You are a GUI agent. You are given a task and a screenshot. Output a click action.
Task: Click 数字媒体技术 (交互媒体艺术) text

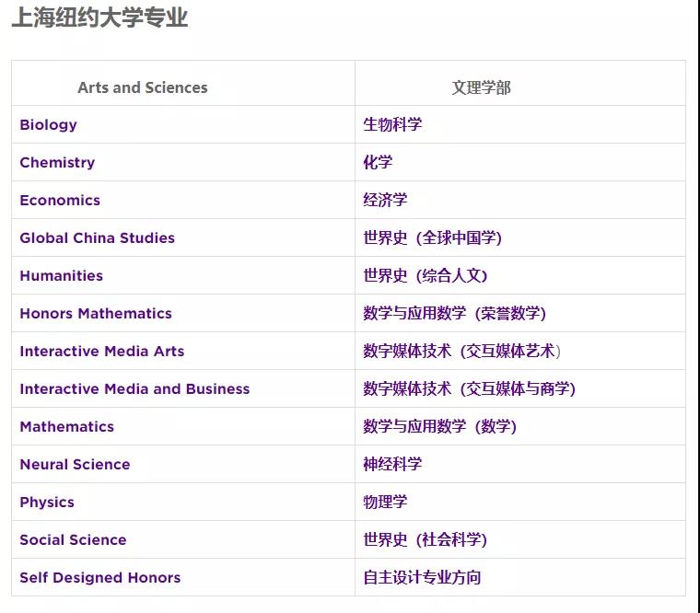[461, 351]
